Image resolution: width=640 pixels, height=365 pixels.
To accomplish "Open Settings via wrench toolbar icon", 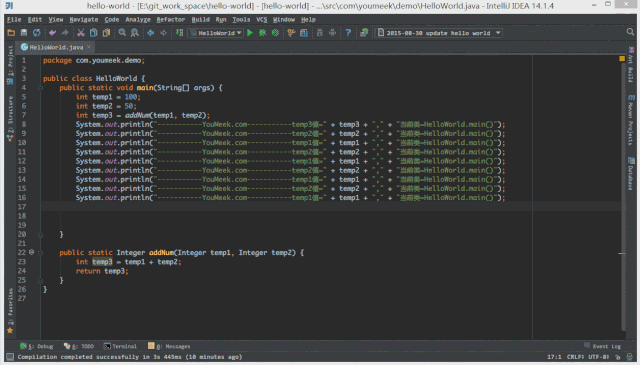I will coord(291,33).
